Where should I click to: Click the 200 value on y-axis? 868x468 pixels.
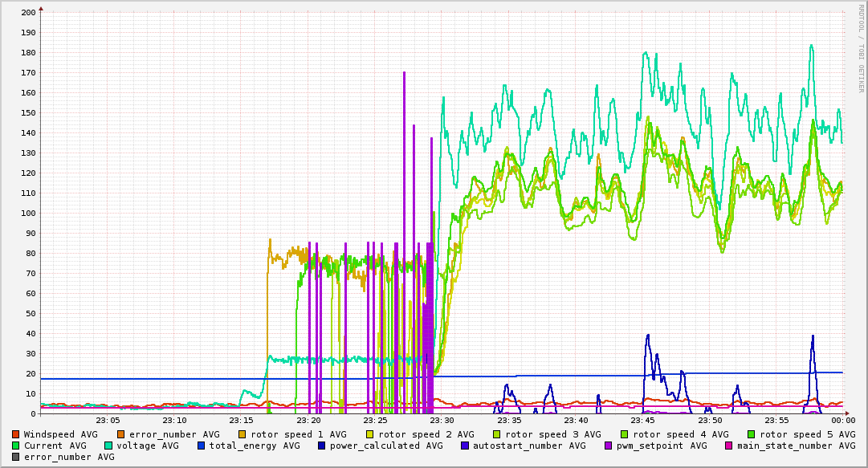(x=28, y=12)
